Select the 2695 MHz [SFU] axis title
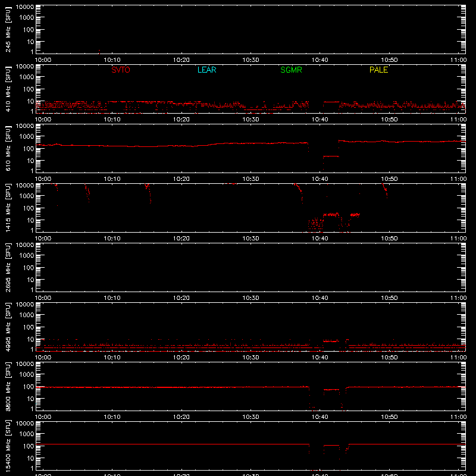 [x=8, y=267]
